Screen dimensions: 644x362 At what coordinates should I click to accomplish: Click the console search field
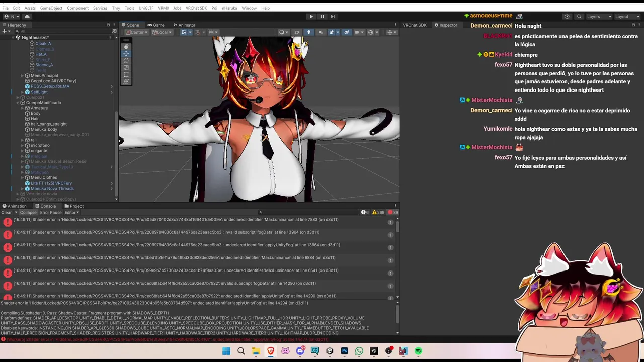click(x=309, y=212)
